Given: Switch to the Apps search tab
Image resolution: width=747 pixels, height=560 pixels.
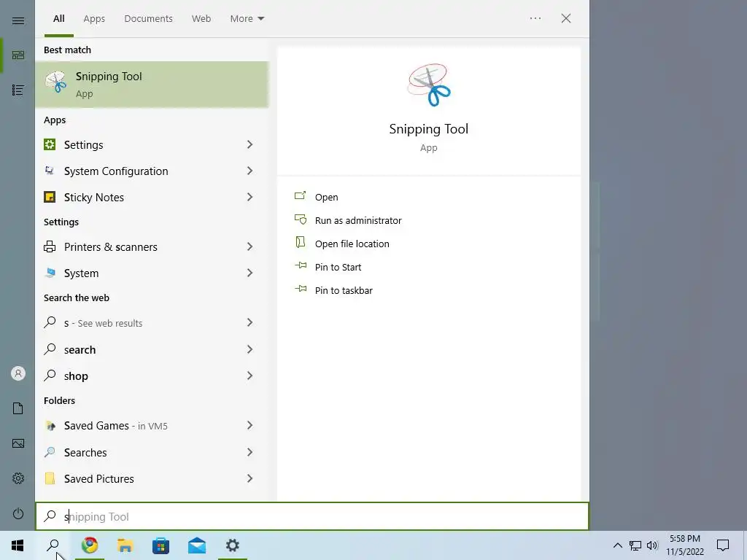Looking at the screenshot, I should (x=94, y=18).
